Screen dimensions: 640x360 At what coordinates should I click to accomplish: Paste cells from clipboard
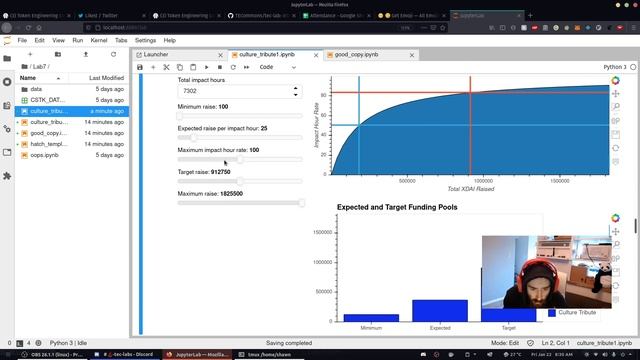193,67
